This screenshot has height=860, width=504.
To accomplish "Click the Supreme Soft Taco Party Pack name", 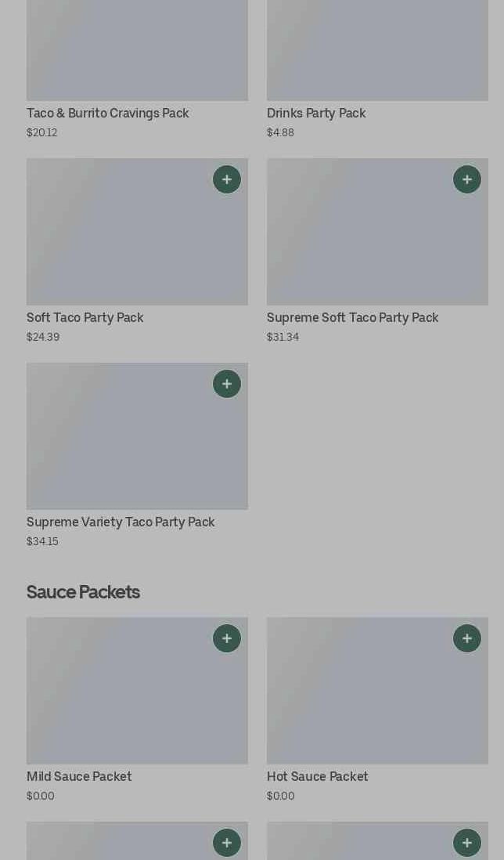I will [x=353, y=318].
